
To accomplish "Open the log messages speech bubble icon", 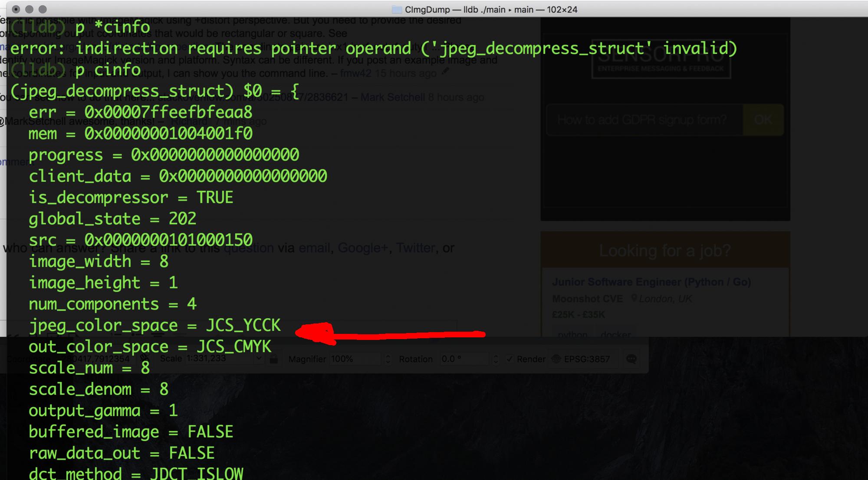I will pyautogui.click(x=631, y=359).
